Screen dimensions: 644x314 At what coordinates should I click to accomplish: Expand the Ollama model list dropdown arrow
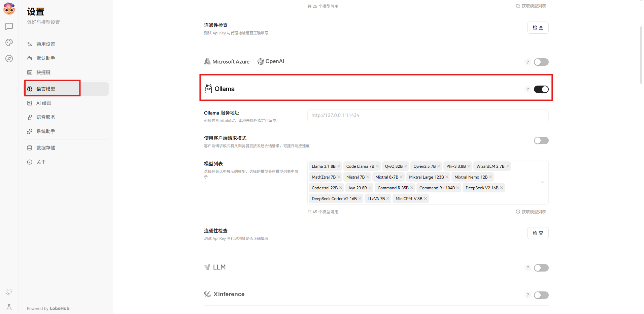pyautogui.click(x=542, y=182)
